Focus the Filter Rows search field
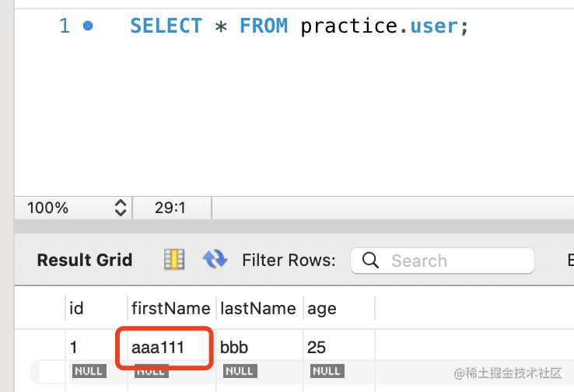The image size is (574, 392). coord(443,261)
